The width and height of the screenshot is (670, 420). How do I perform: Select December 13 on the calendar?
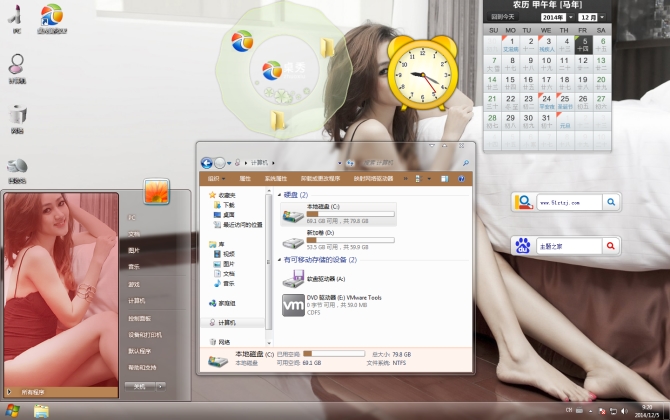tap(601, 64)
